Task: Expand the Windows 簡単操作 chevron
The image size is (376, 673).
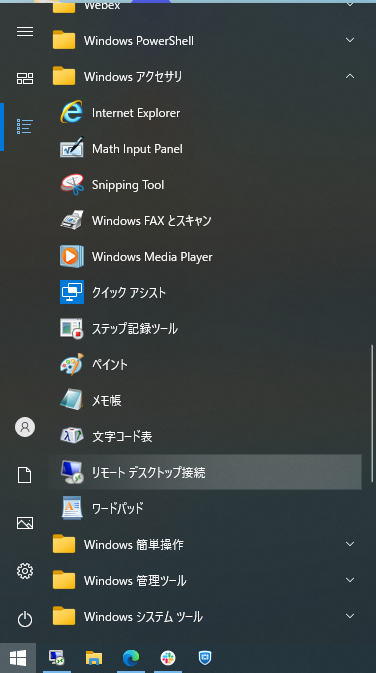Action: pyautogui.click(x=350, y=544)
